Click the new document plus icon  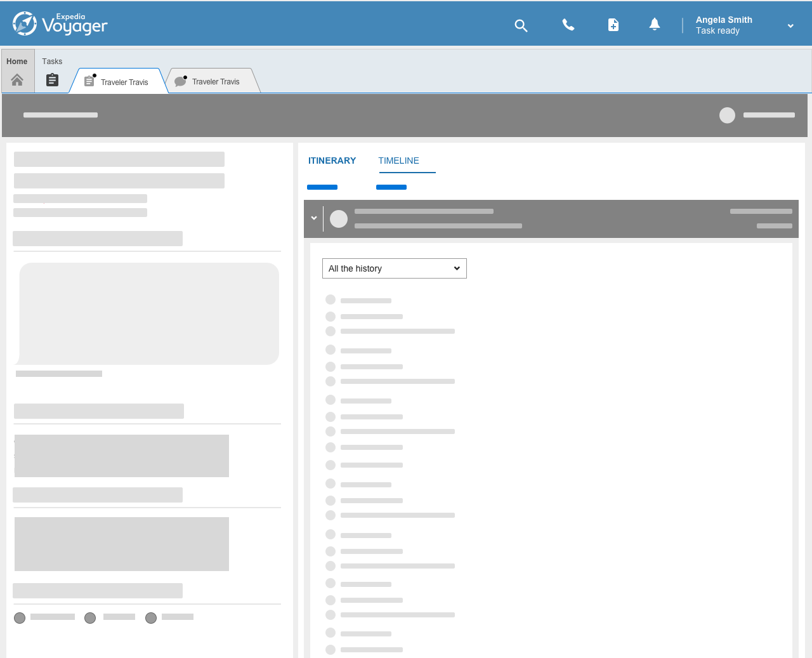613,25
